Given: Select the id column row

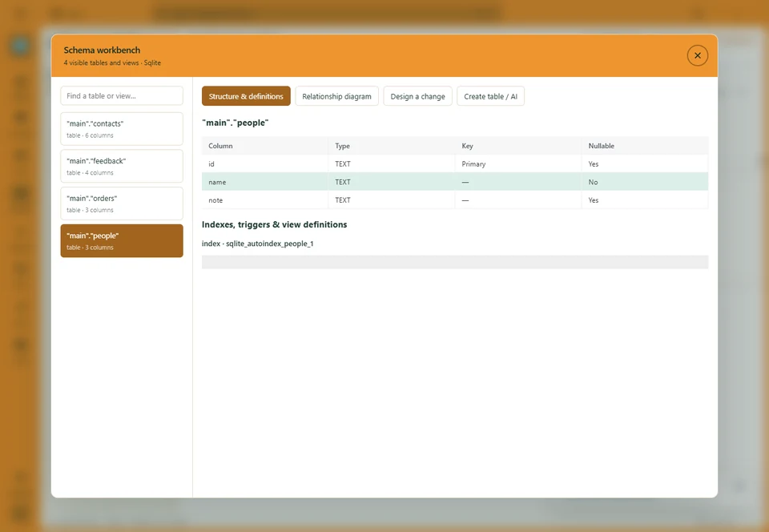Looking at the screenshot, I should (x=455, y=163).
